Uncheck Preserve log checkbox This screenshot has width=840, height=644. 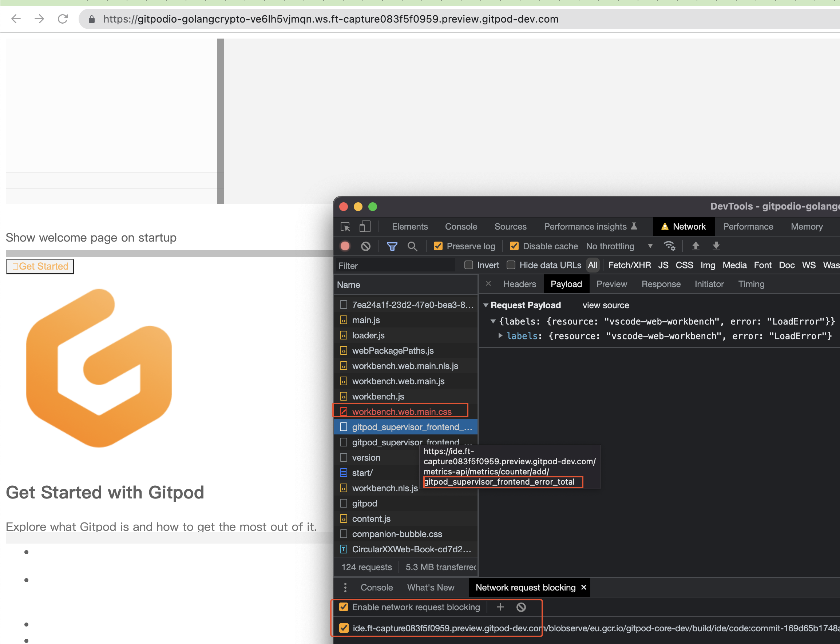click(x=438, y=246)
